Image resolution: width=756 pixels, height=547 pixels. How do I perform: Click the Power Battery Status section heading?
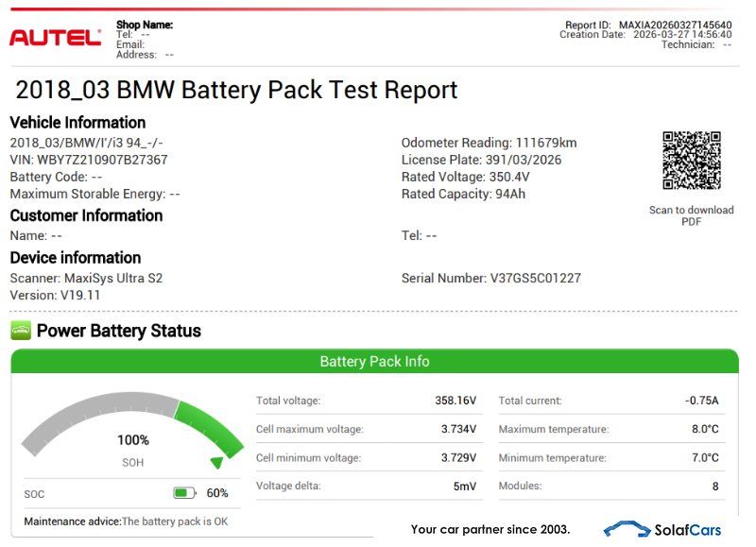(x=118, y=331)
